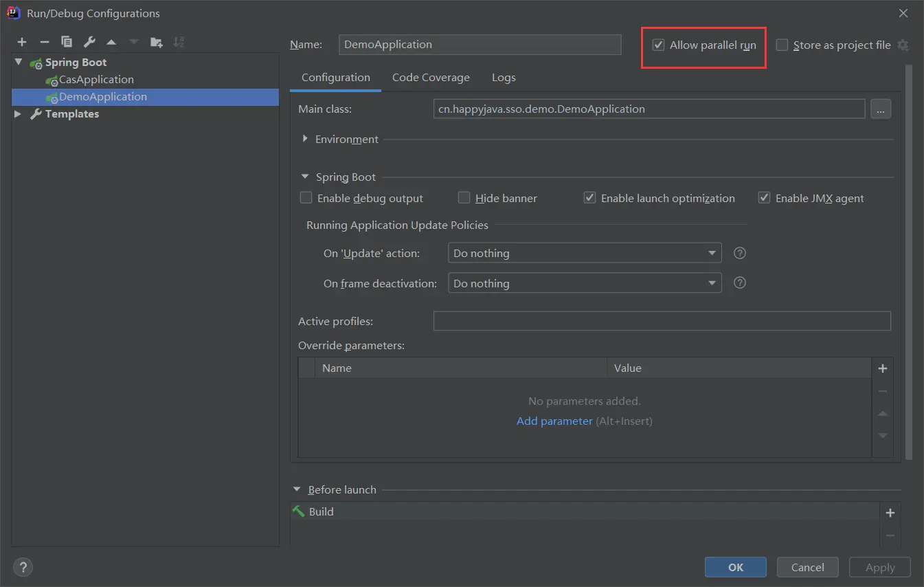The width and height of the screenshot is (924, 587).
Task: Show help for frame deactivation policy
Action: pos(740,283)
